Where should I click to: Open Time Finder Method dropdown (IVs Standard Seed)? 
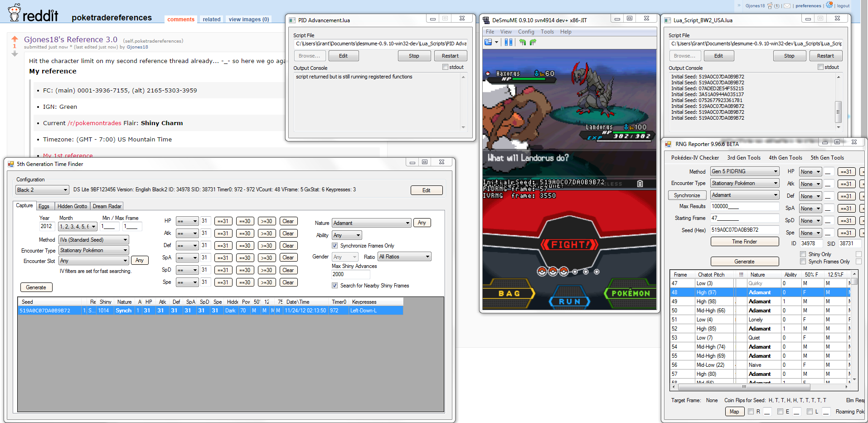94,240
